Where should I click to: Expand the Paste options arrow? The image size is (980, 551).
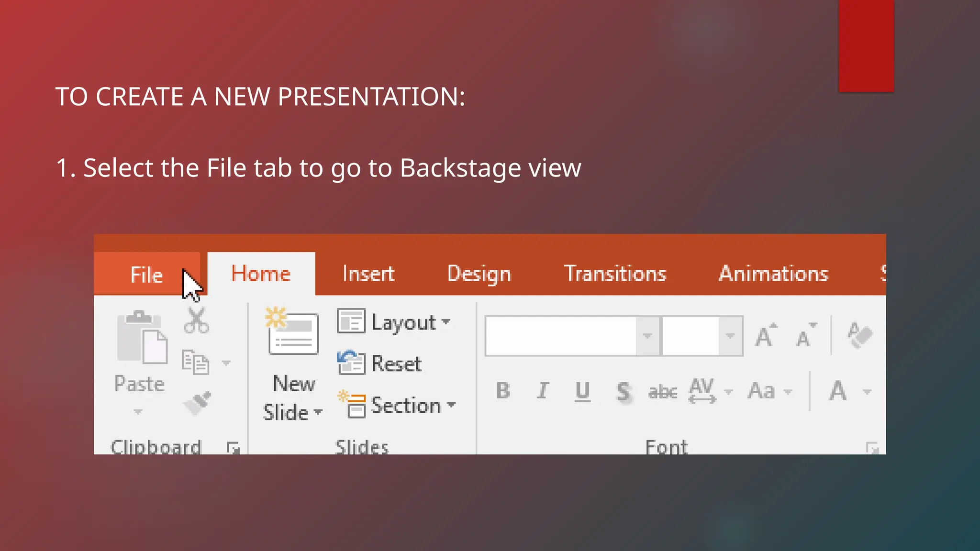click(x=138, y=411)
